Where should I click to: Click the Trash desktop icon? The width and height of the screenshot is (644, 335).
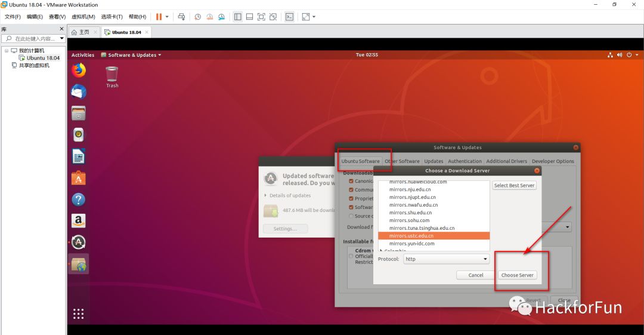click(x=112, y=77)
